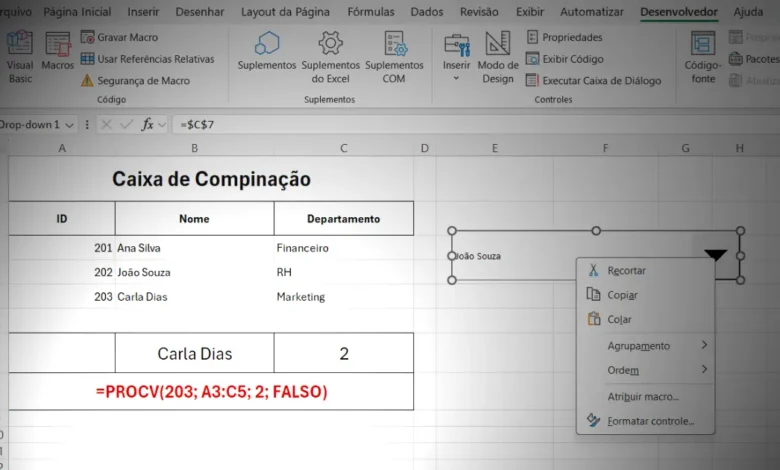Open the combo box dropdown arrow

tap(716, 255)
